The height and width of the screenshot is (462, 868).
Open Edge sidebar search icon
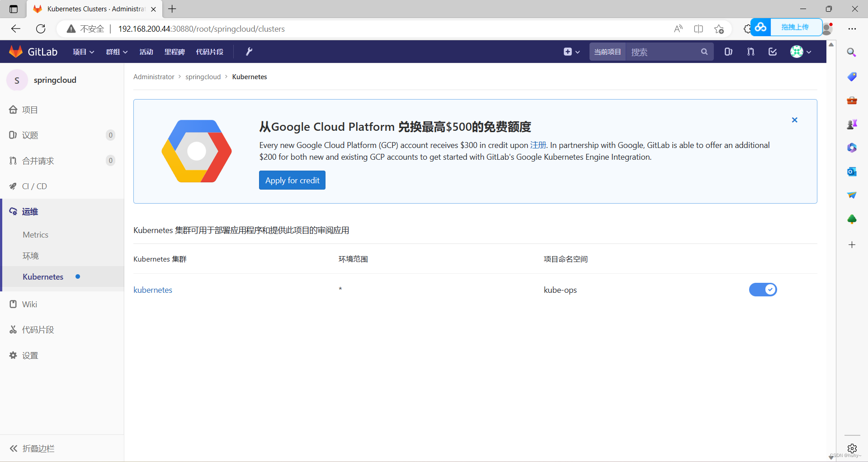click(x=852, y=52)
